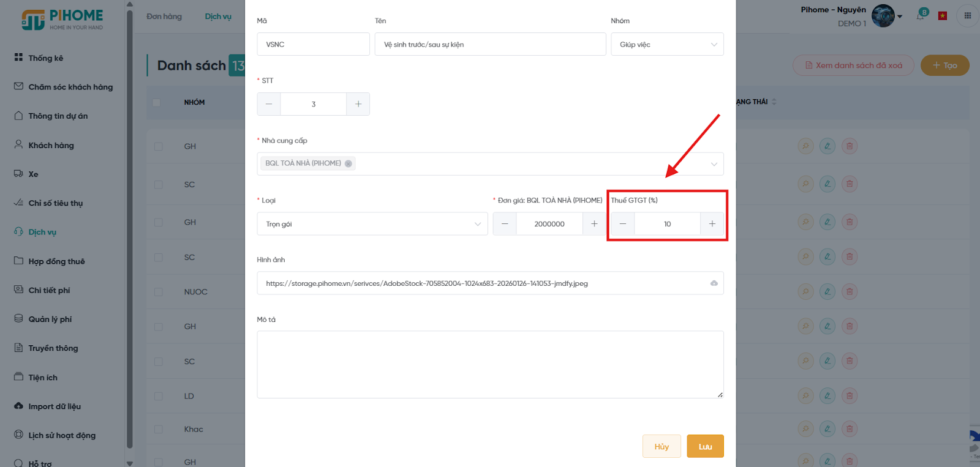Click the upload cloud icon in Hình ảnh field
Viewport: 980px width, 467px height.
(714, 283)
